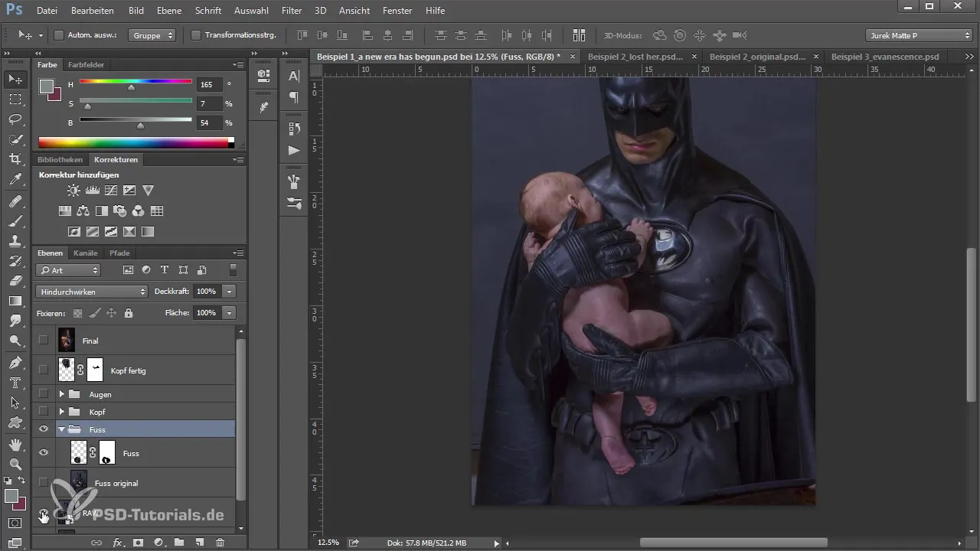Select the Healing Brush tool
This screenshot has height=551, width=980.
pyautogui.click(x=15, y=201)
